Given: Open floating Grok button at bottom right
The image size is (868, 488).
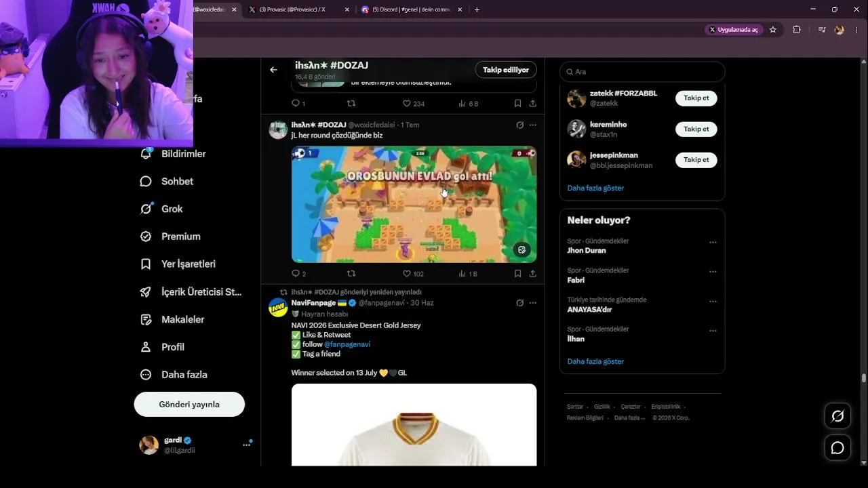Looking at the screenshot, I should [837, 416].
